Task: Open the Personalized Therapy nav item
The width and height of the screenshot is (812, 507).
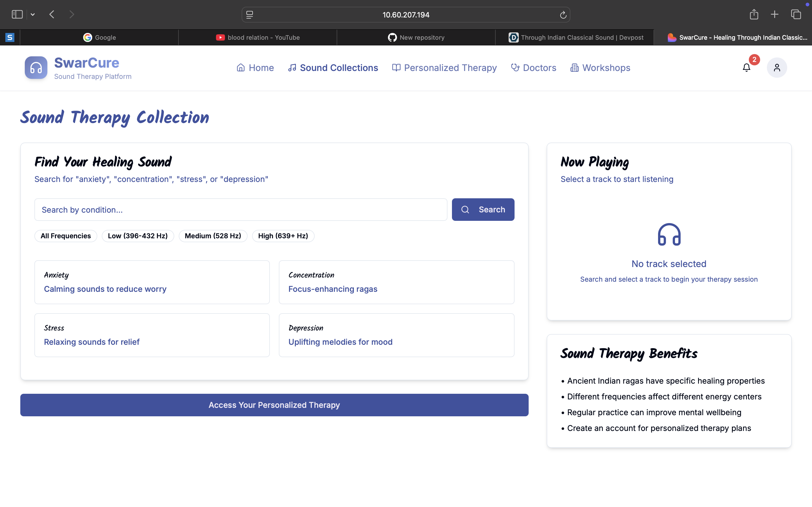Action: pyautogui.click(x=445, y=68)
